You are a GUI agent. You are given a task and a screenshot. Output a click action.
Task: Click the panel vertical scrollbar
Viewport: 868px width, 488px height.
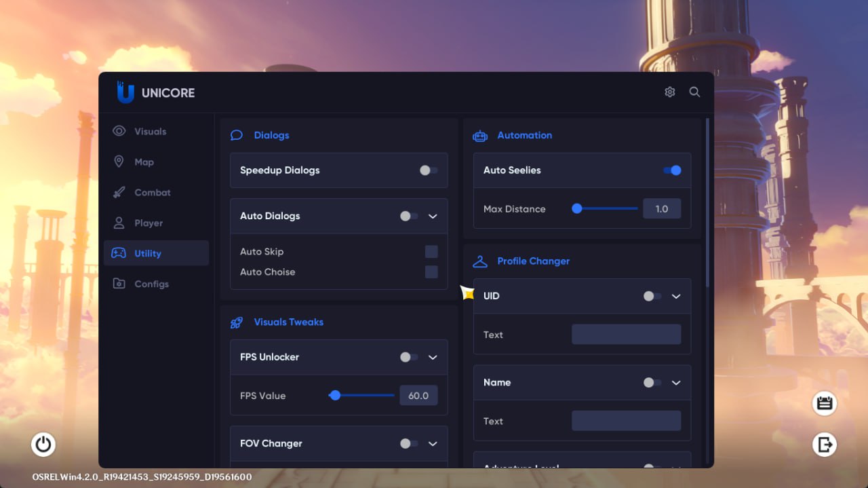pyautogui.click(x=708, y=202)
